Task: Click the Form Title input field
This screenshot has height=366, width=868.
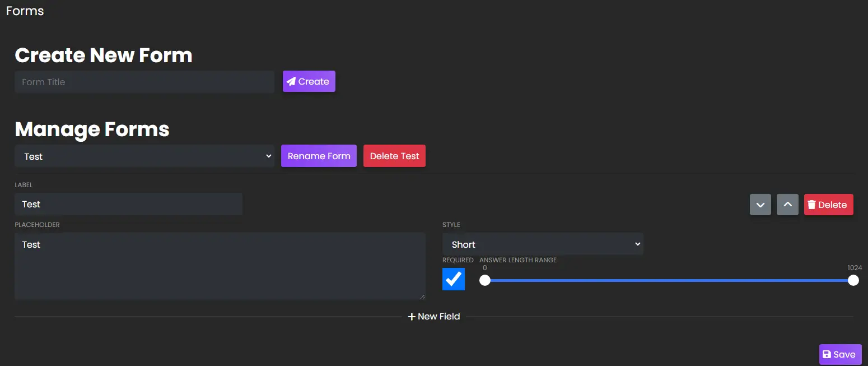Action: [144, 81]
